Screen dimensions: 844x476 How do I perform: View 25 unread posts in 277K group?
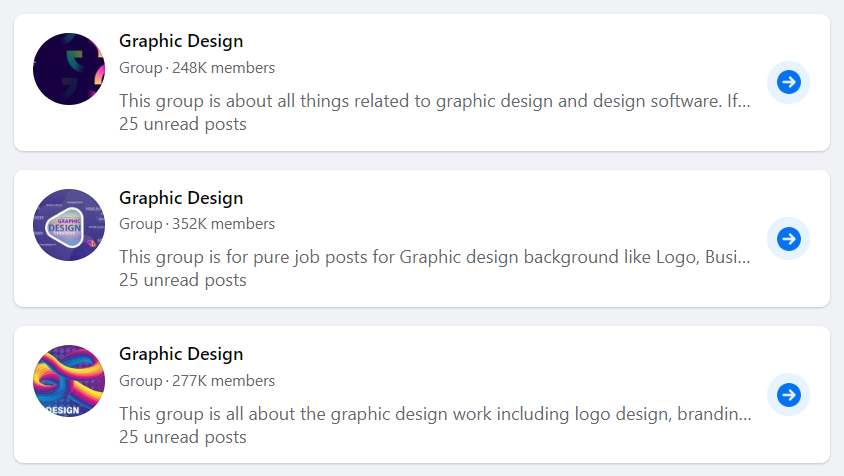point(182,437)
